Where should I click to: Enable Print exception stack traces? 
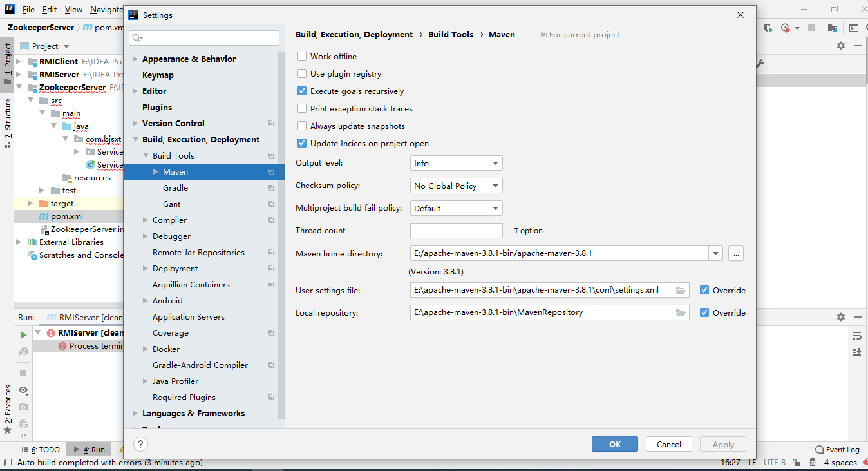pos(302,109)
